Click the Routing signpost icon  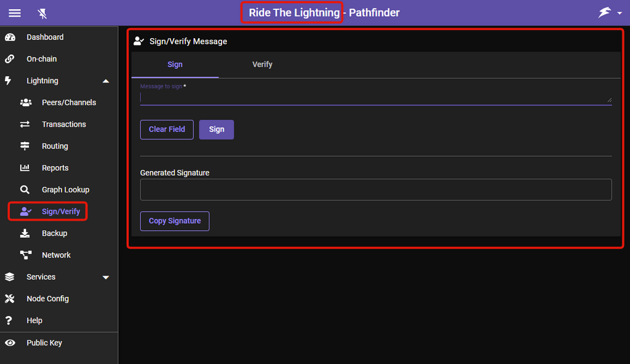[x=25, y=146]
